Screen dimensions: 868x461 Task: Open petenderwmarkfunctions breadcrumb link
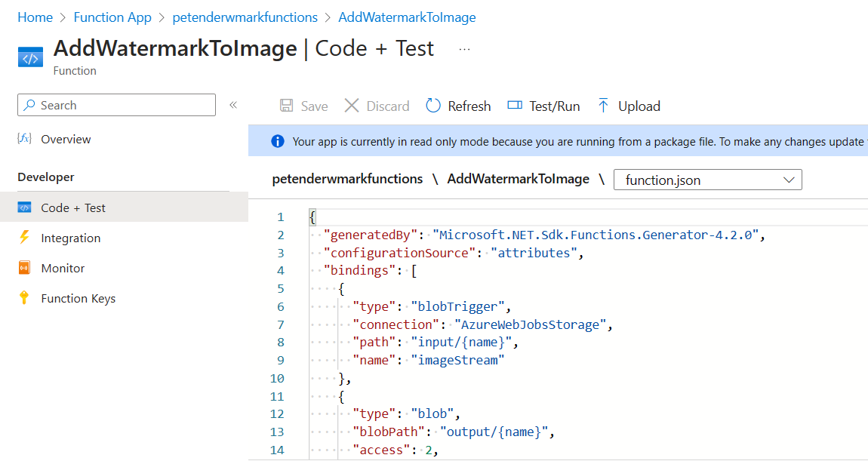click(245, 17)
